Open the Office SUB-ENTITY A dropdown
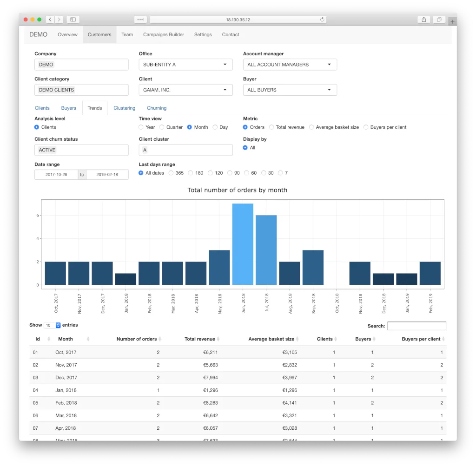The width and height of the screenshot is (476, 466). pyautogui.click(x=186, y=65)
